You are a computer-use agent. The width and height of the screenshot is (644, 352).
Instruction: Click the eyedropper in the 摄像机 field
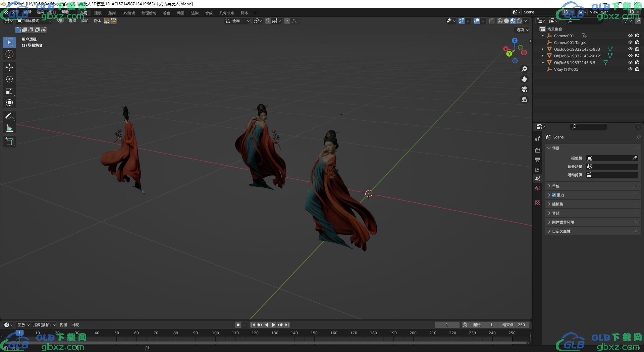tap(635, 158)
